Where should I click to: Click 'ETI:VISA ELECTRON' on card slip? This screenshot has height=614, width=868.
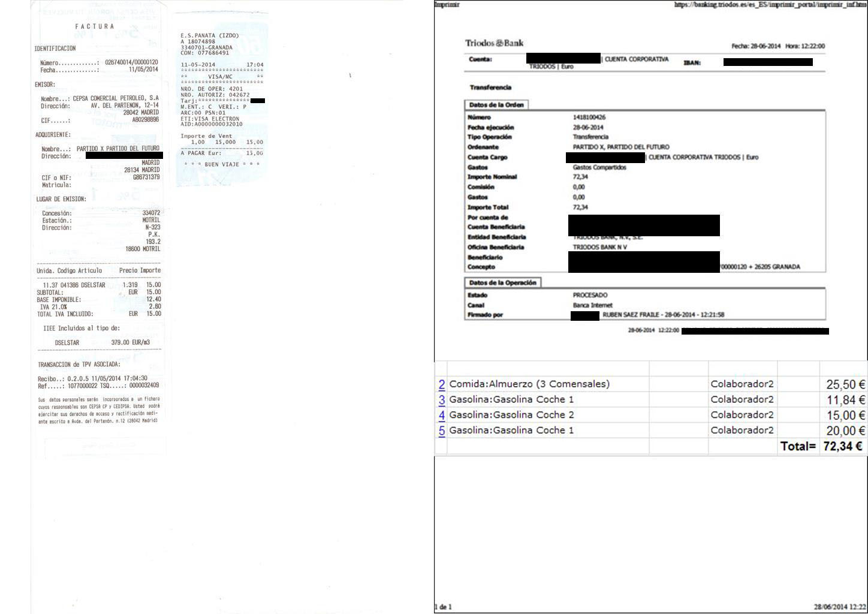pyautogui.click(x=210, y=119)
